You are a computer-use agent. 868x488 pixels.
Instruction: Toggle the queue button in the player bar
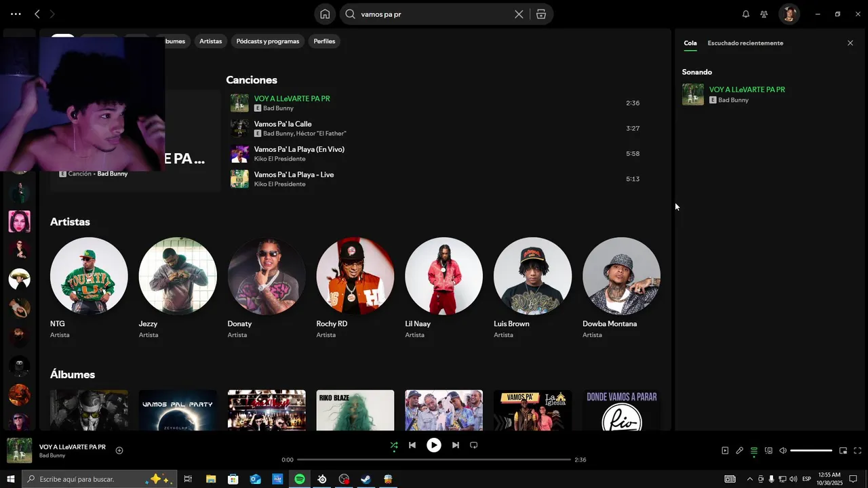point(754,451)
